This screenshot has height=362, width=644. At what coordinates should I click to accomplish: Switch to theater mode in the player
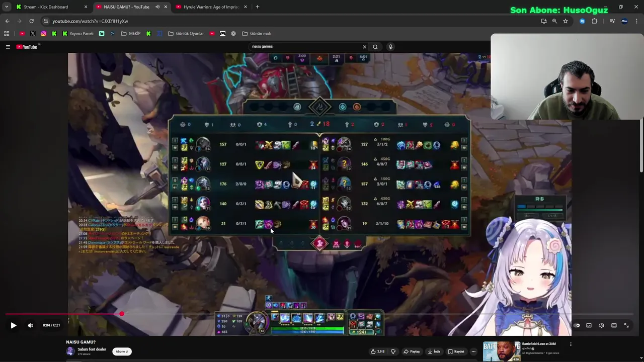click(x=614, y=325)
